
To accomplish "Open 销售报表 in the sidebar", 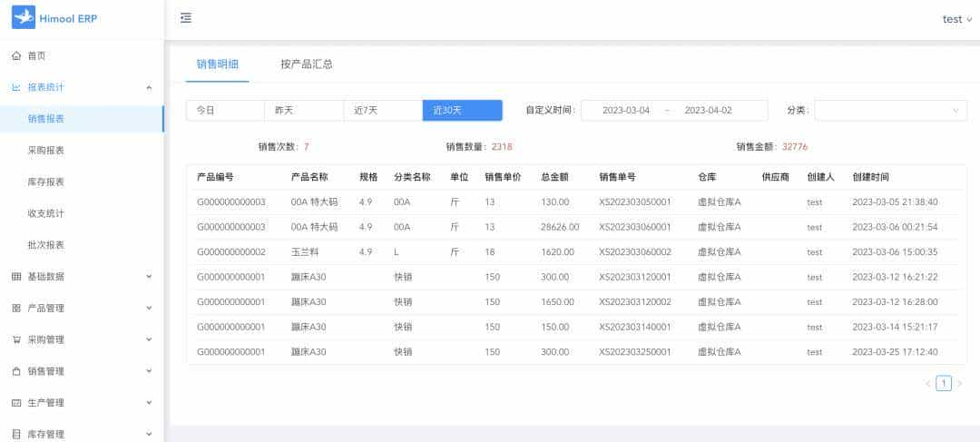I will [x=82, y=119].
